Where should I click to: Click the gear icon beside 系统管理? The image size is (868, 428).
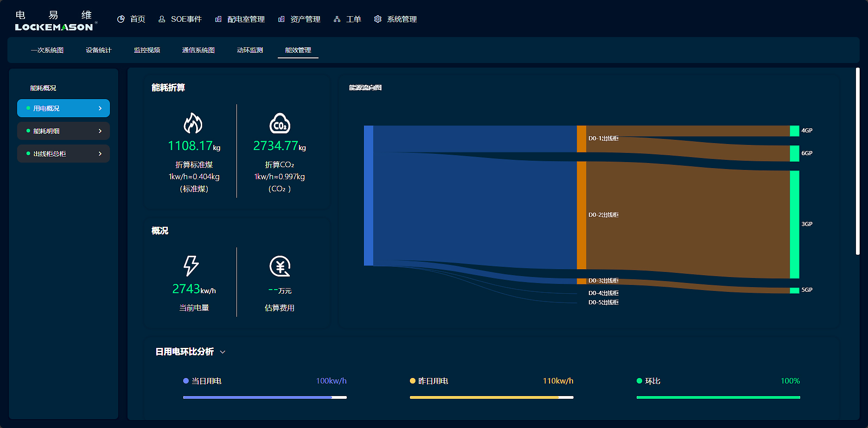tap(378, 19)
